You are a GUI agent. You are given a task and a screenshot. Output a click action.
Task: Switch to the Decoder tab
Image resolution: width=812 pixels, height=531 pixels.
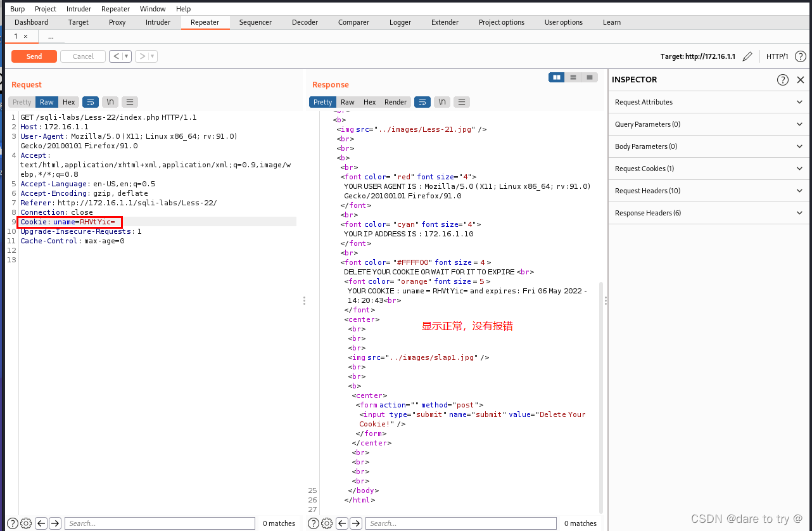point(305,22)
